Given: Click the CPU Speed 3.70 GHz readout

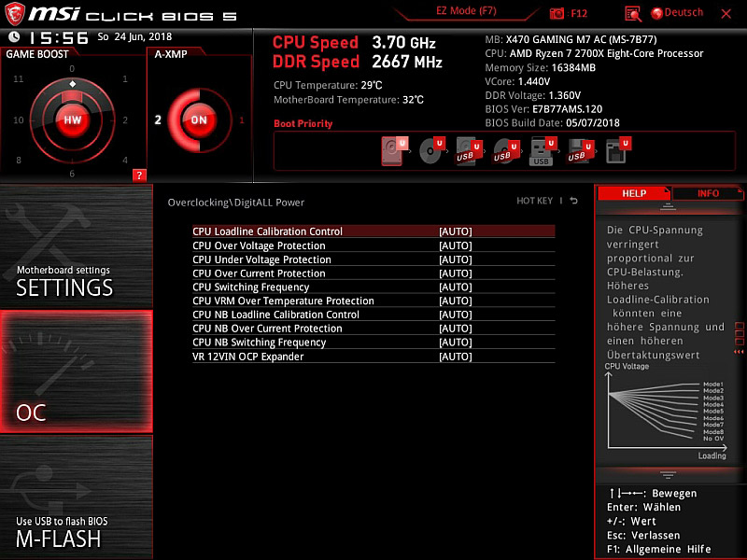Looking at the screenshot, I should point(354,42).
